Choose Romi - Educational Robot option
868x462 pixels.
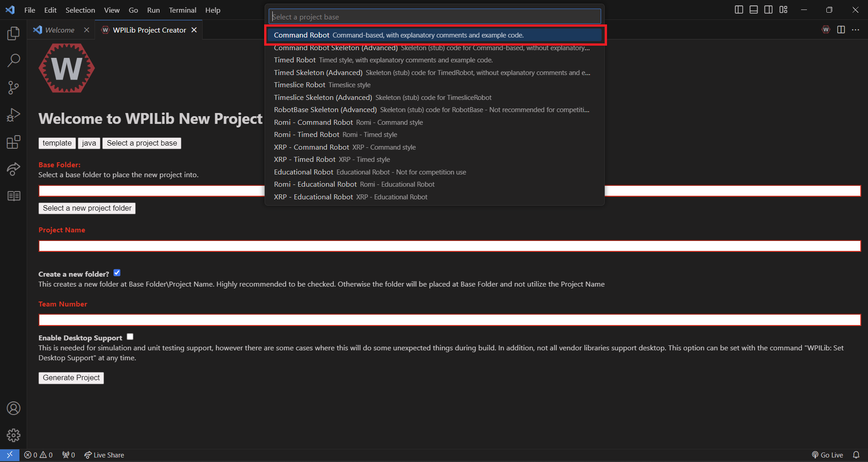coord(435,184)
